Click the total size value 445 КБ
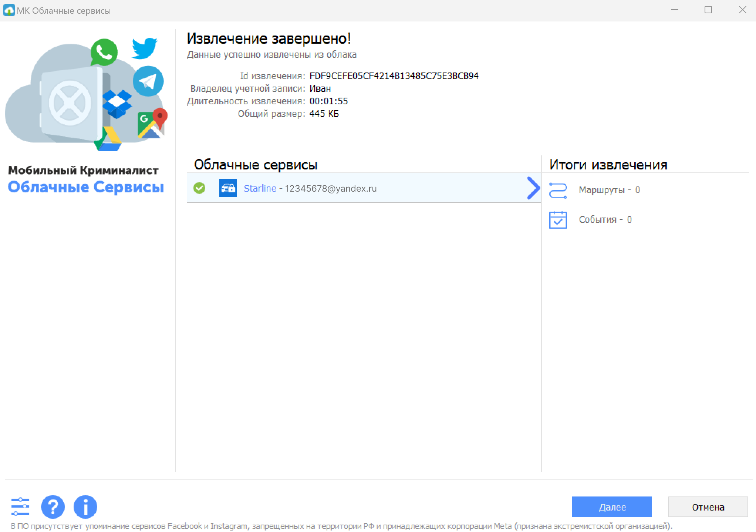Viewport: 756px width, 532px height. (324, 114)
